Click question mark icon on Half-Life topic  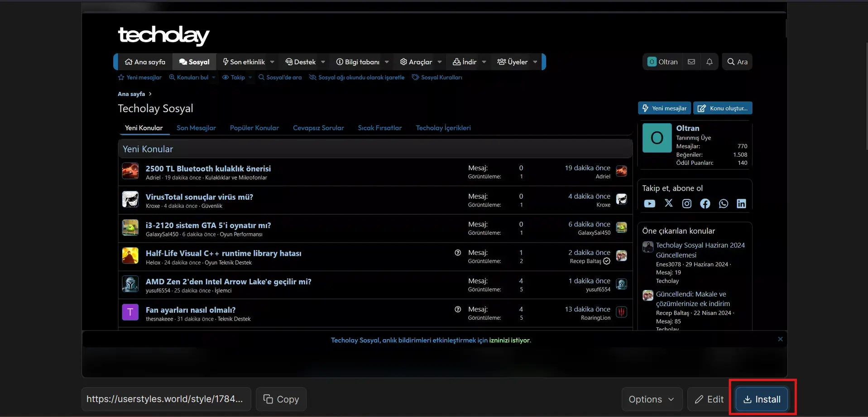click(x=458, y=253)
